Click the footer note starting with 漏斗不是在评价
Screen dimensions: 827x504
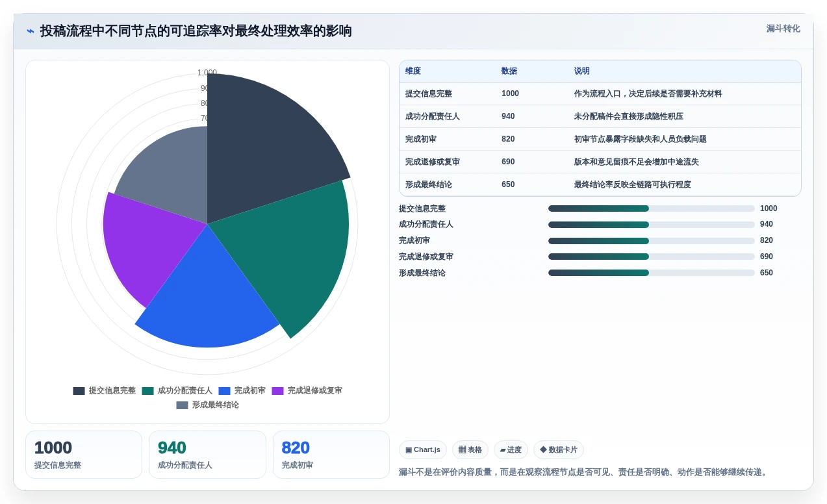[584, 472]
